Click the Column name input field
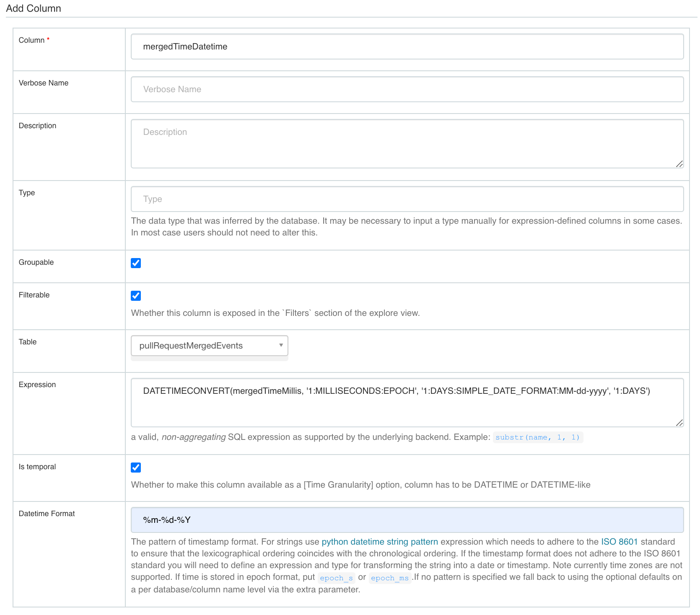Image resolution: width=700 pixels, height=615 pixels. click(407, 47)
